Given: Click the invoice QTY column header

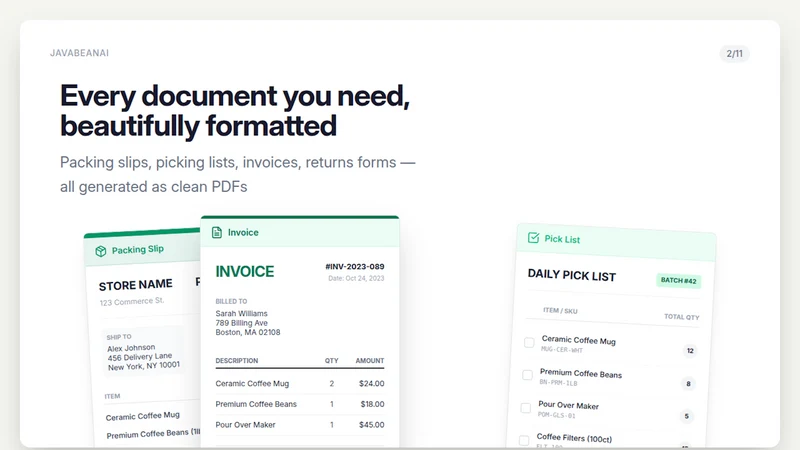Looking at the screenshot, I should 332,361.
